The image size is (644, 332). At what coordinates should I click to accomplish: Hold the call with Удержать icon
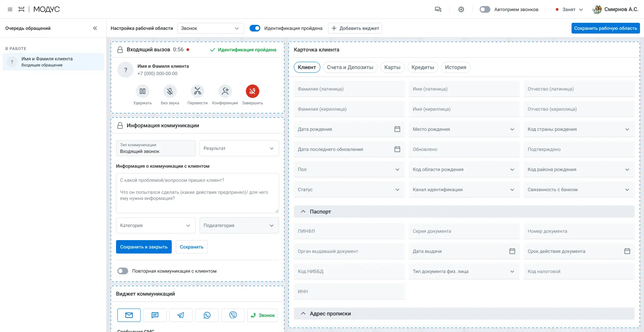(x=143, y=91)
